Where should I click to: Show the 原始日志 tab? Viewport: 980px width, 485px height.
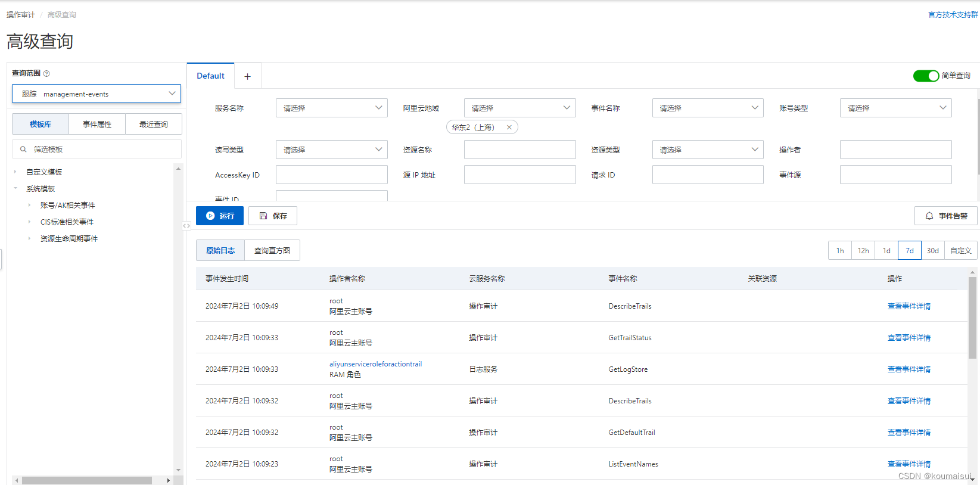click(x=220, y=250)
